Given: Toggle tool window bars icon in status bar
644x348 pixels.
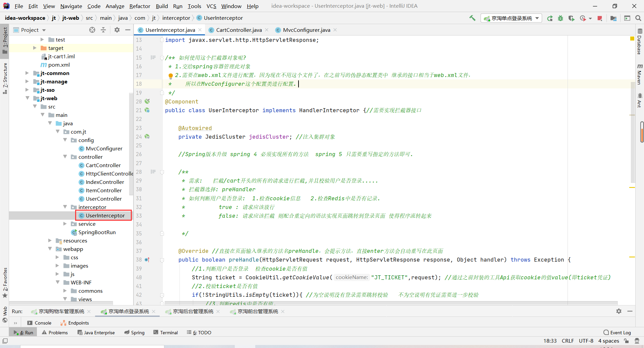Looking at the screenshot, I should [x=5, y=341].
